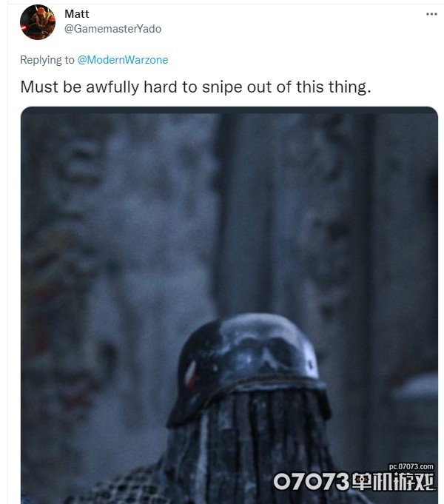Image resolution: width=444 pixels, height=504 pixels.
Task: Click the red and white helmet decal
Action: click(x=190, y=374)
